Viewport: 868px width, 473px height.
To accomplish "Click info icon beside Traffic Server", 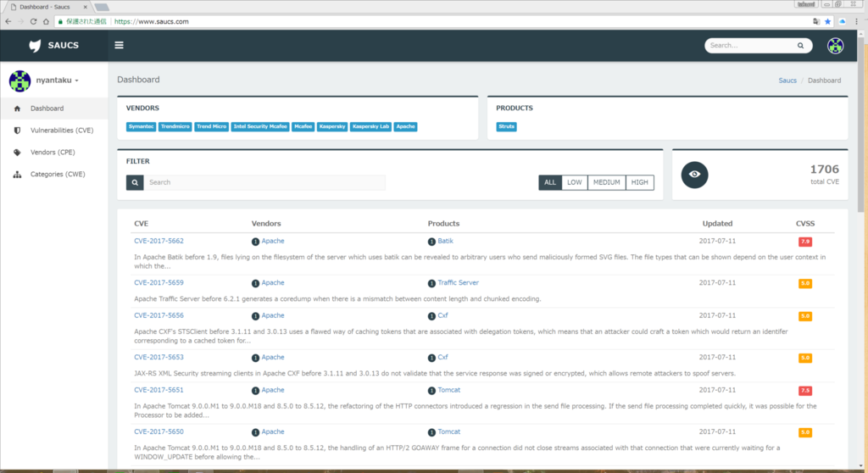I will click(x=431, y=283).
